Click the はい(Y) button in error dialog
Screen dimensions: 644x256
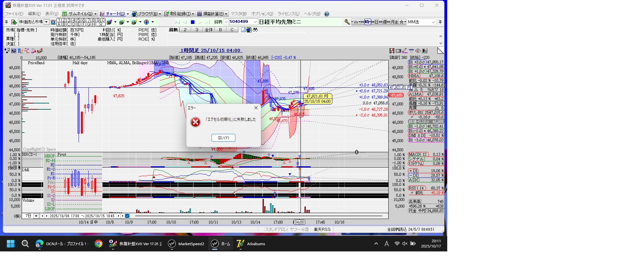point(223,138)
